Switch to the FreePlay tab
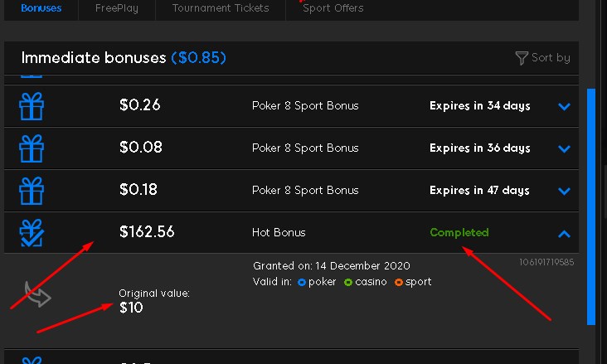This screenshot has width=607, height=364. 117,8
